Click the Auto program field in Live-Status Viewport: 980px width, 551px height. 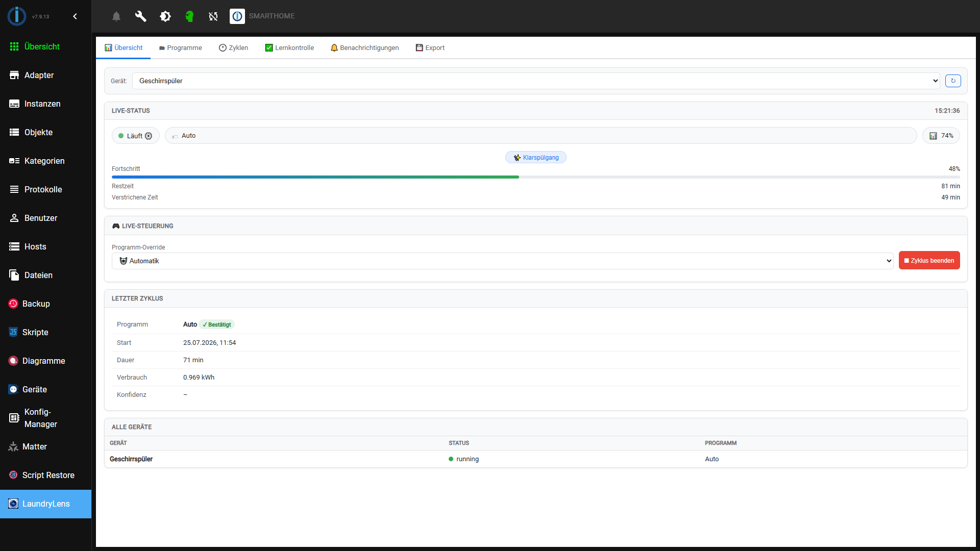(541, 136)
